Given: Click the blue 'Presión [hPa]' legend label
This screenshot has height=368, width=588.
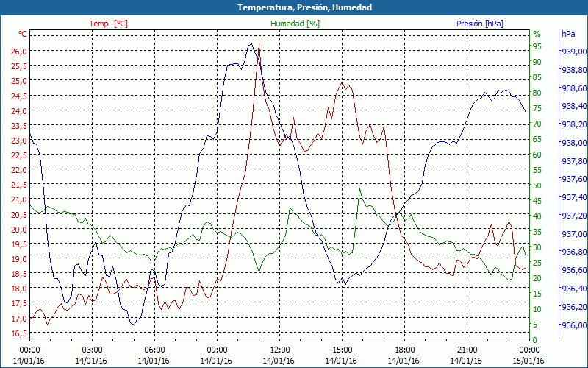Looking at the screenshot, I should (x=480, y=24).
